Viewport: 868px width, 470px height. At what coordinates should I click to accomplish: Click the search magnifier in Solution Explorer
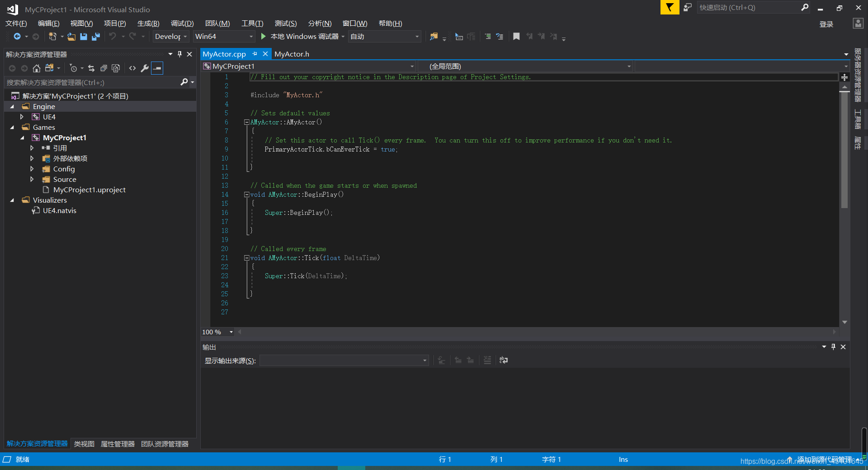(184, 82)
